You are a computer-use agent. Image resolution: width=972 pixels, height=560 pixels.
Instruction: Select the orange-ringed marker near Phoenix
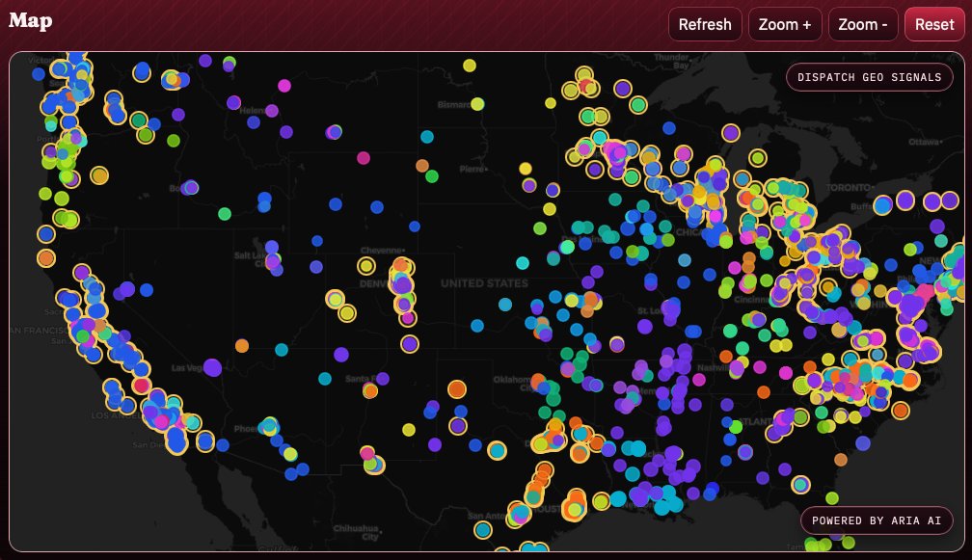204,442
